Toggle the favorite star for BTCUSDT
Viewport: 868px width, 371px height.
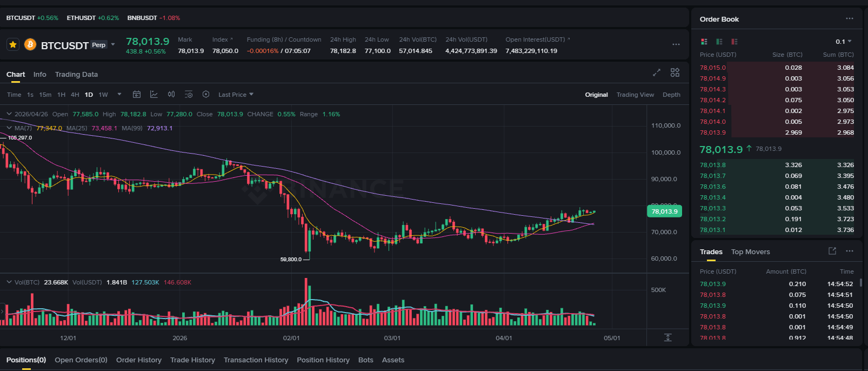point(13,44)
